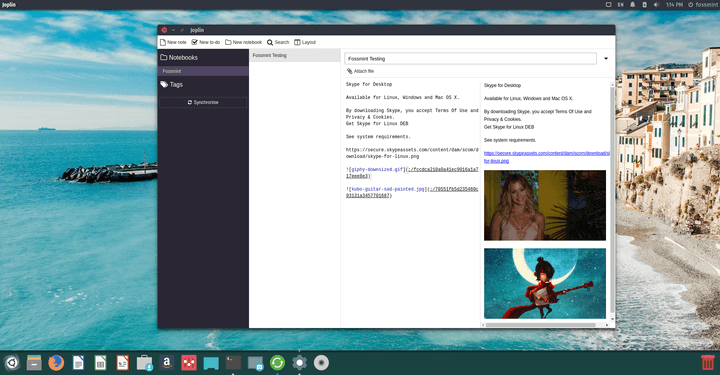Open the file manager from dock
This screenshot has width=720, height=375.
coord(34,363)
